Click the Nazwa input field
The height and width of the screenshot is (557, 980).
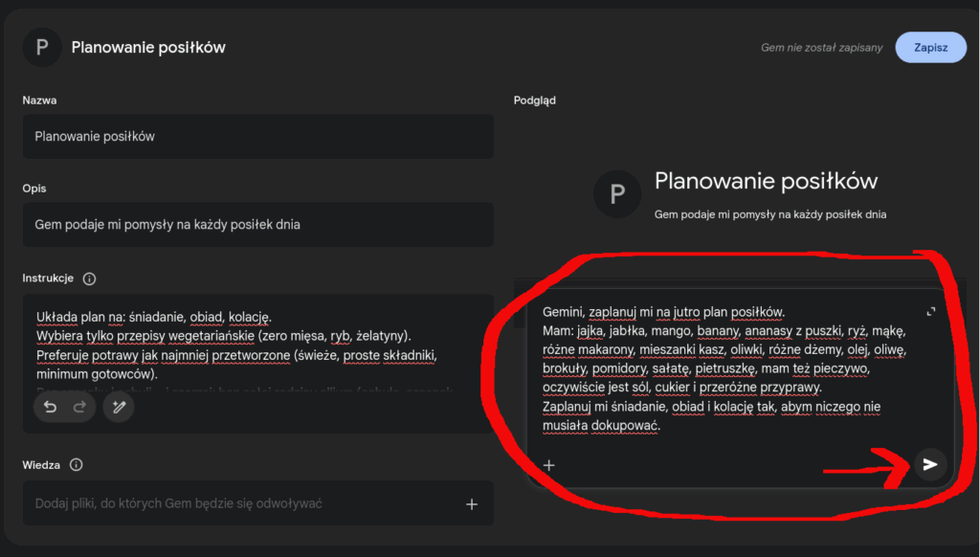pos(258,137)
